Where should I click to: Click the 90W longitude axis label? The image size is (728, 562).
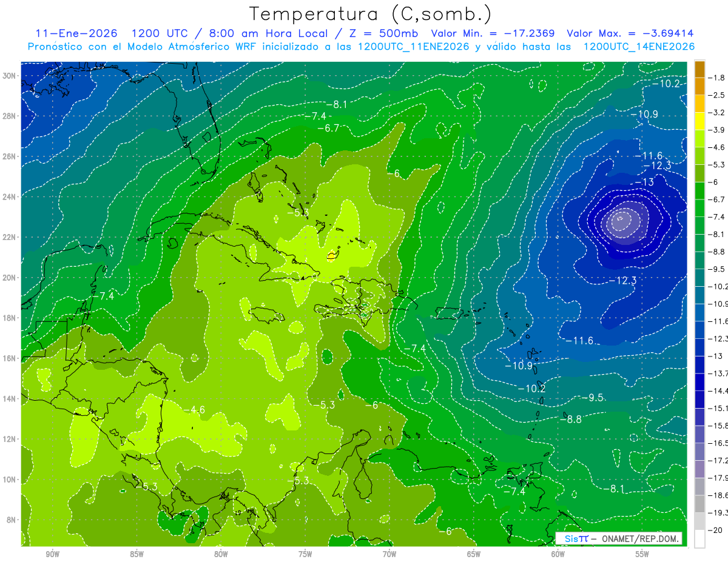(x=52, y=554)
